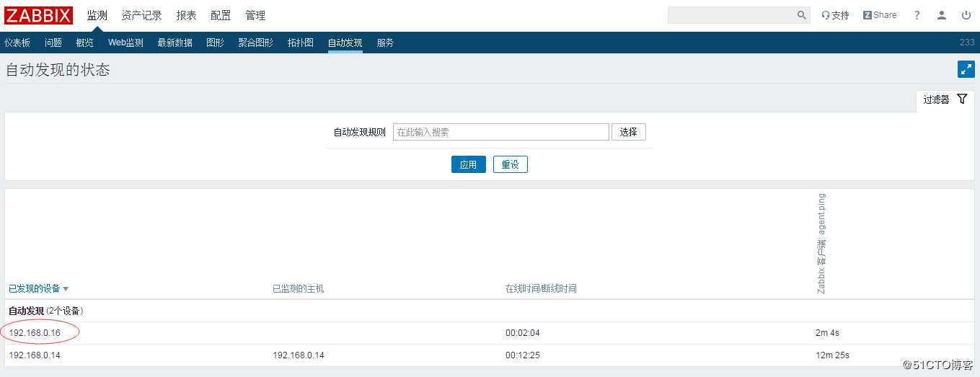This screenshot has width=980, height=377.
Task: Open the 管理 menu
Action: coord(255,15)
